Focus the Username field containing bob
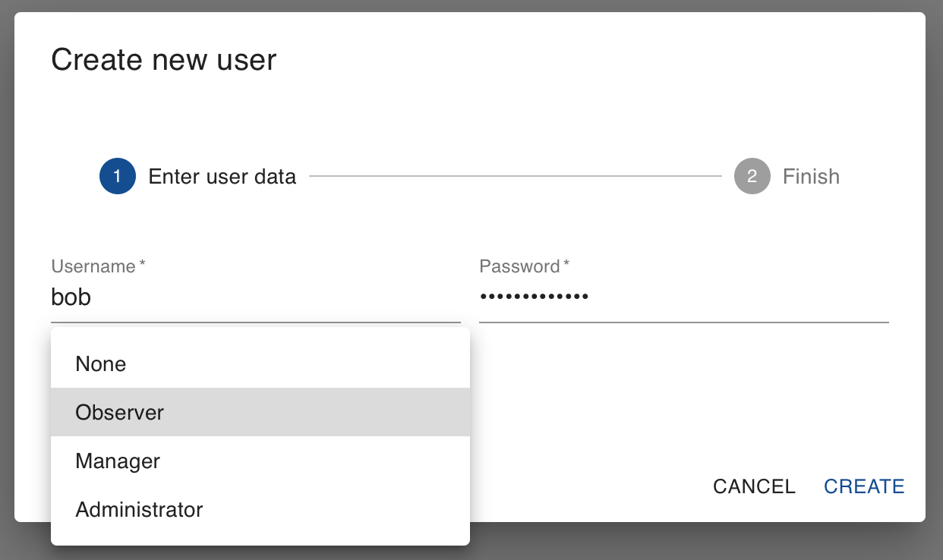This screenshot has width=943, height=560. (x=256, y=297)
